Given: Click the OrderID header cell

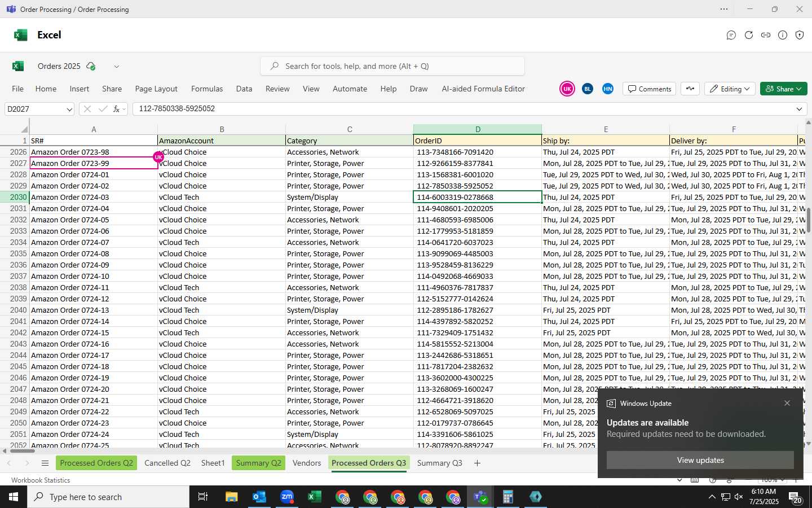Looking at the screenshot, I should point(478,141).
